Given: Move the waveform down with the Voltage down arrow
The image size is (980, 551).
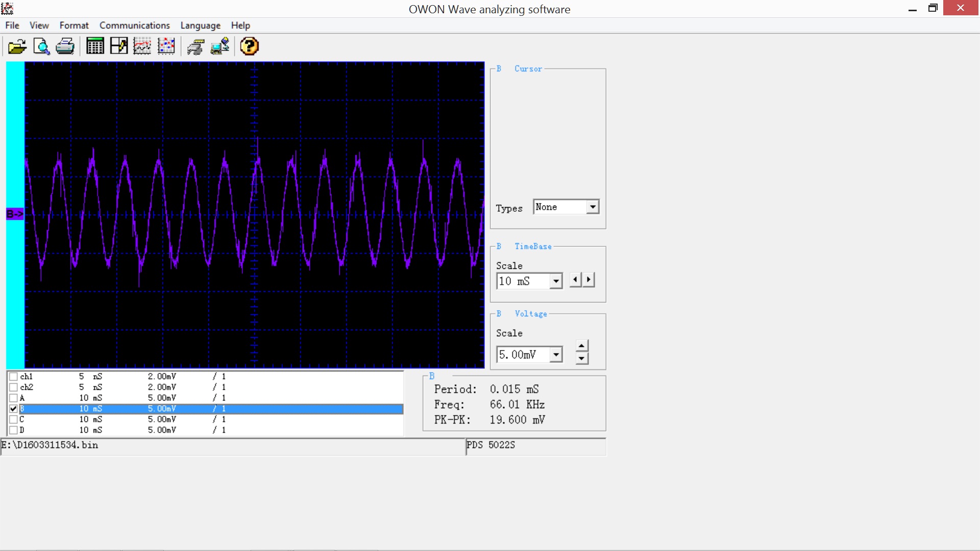Looking at the screenshot, I should [x=582, y=358].
